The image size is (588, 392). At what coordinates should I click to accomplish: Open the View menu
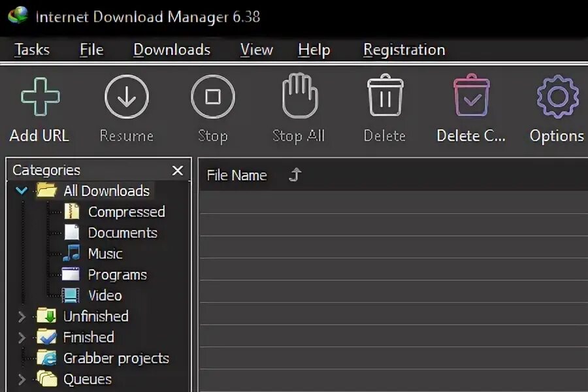(x=257, y=50)
